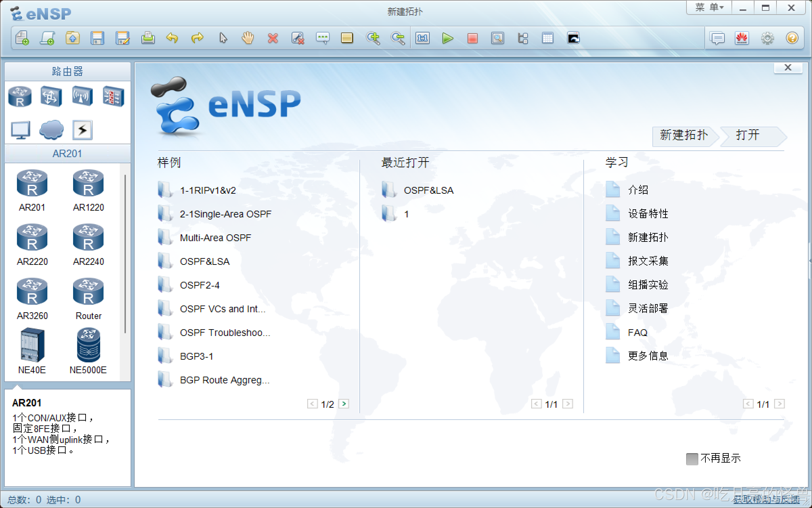Select the firewall device category icon

(x=113, y=96)
